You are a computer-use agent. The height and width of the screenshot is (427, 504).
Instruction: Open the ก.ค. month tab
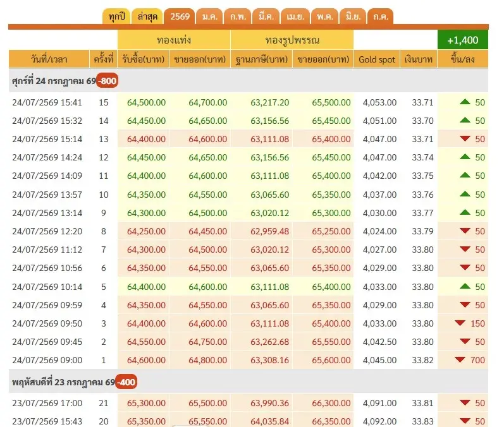pyautogui.click(x=381, y=16)
